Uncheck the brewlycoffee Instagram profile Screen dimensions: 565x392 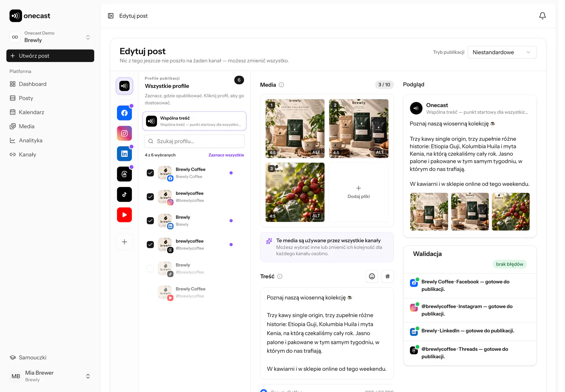pyautogui.click(x=150, y=197)
